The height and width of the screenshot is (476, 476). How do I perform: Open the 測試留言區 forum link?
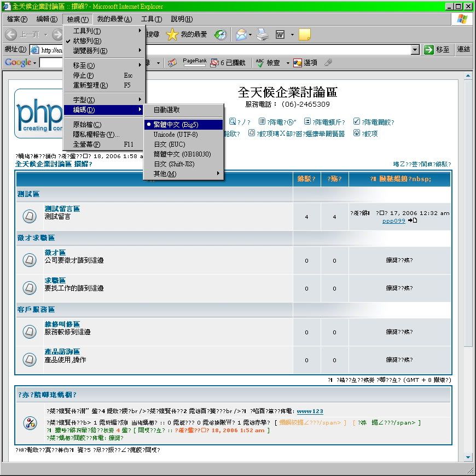[x=62, y=209]
